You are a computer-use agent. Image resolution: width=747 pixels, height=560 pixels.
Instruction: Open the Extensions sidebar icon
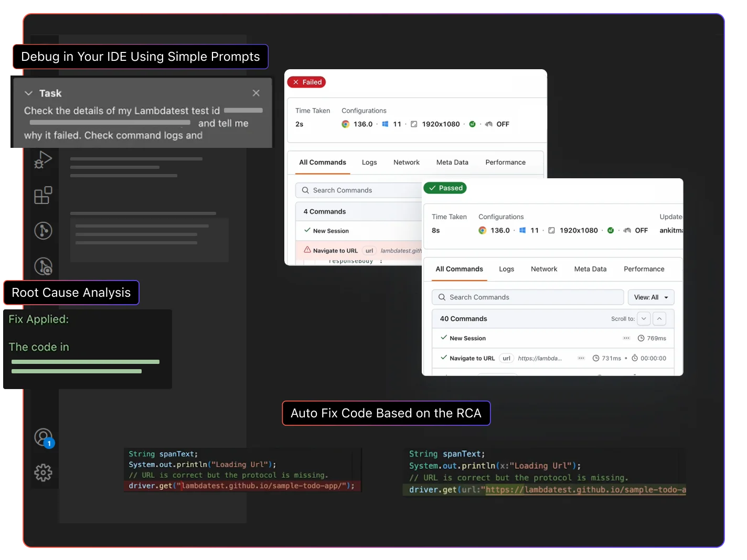pos(44,195)
